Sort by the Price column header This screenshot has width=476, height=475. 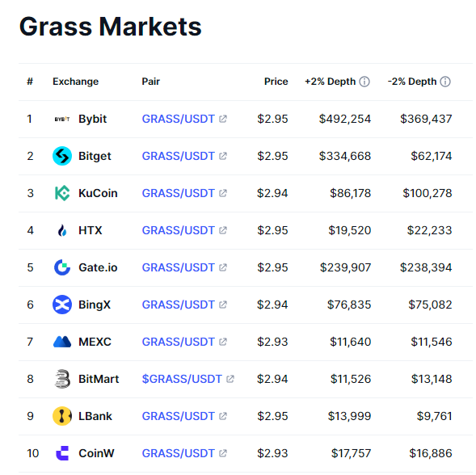276,82
